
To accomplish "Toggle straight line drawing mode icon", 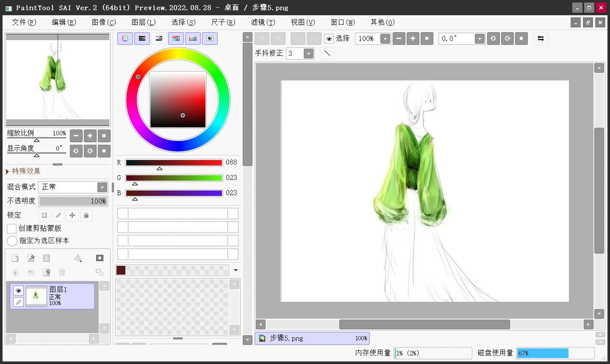I will [327, 53].
